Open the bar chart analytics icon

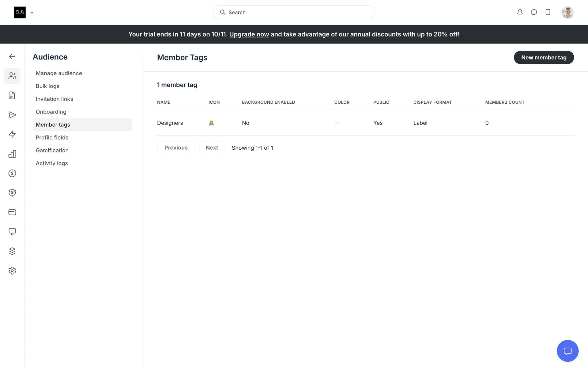12,154
